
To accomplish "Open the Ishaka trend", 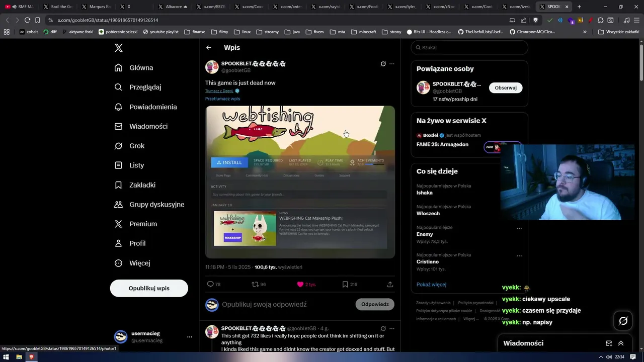I will [425, 193].
